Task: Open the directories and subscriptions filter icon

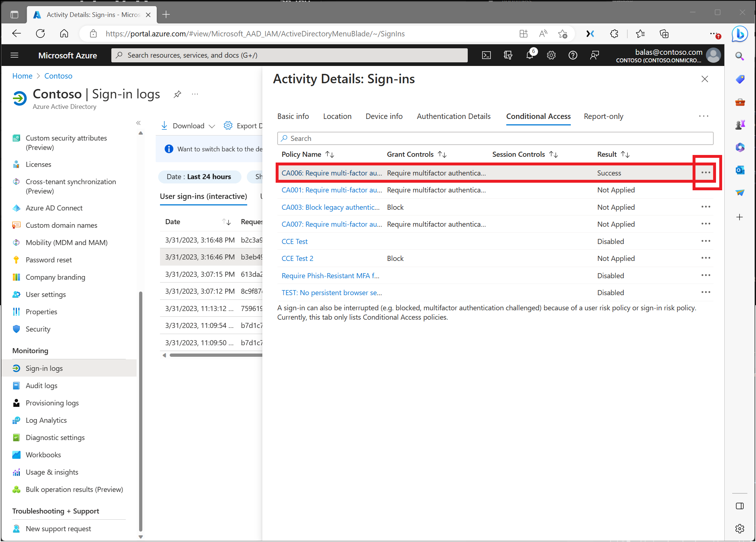Action: tap(508, 55)
